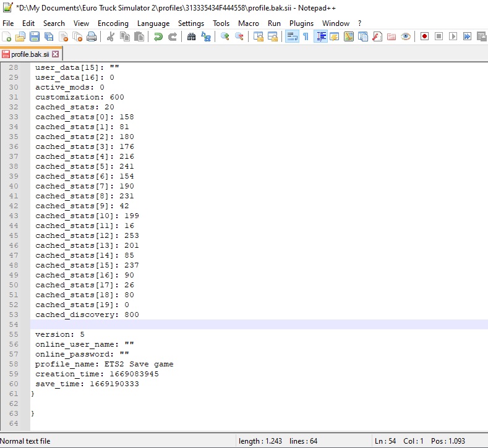Open the Document List icon

363,36
